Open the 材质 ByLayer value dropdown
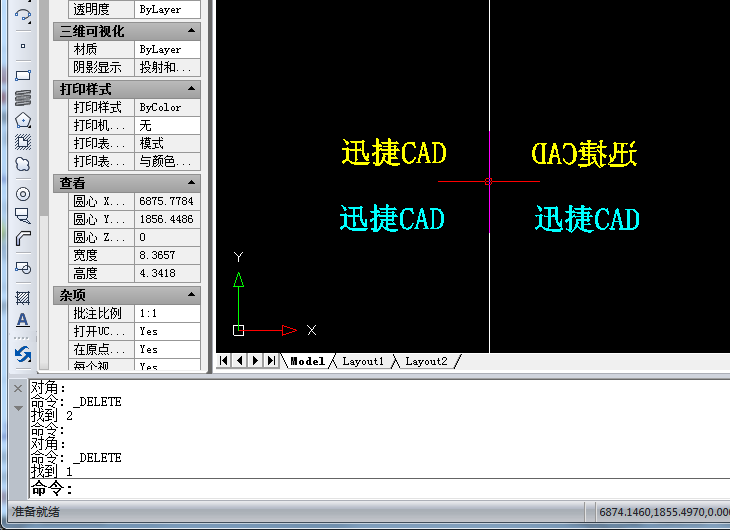 coord(167,49)
